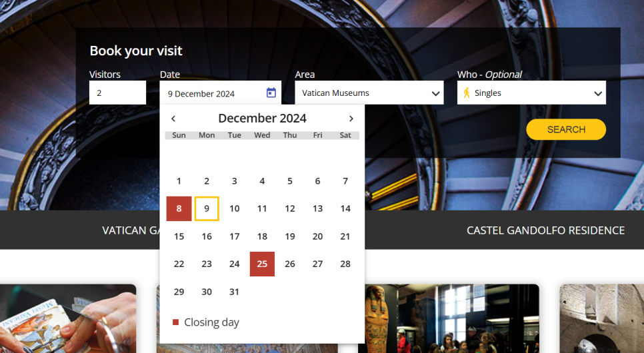Go to next month arrow
The height and width of the screenshot is (353, 644).
click(x=351, y=119)
